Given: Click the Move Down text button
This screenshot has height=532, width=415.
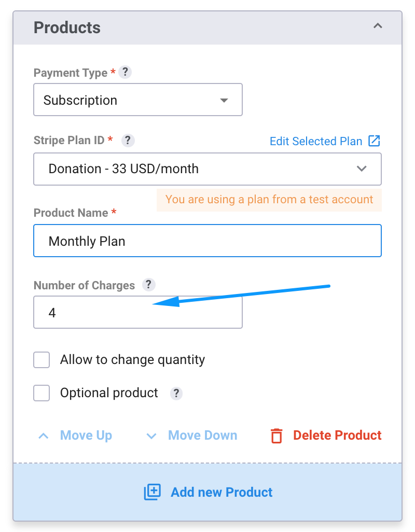Looking at the screenshot, I should click(x=203, y=436).
